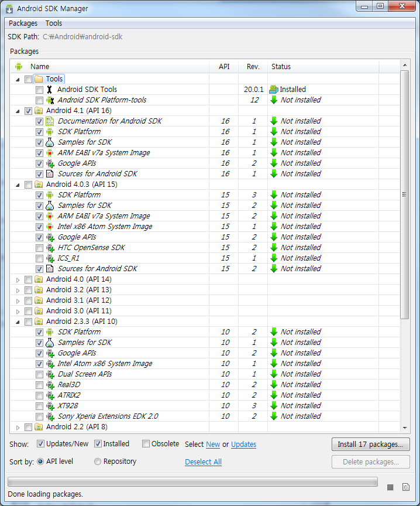Check the ATRIX2 checkbox
Screen dimensions: 420x506
click(x=39, y=395)
